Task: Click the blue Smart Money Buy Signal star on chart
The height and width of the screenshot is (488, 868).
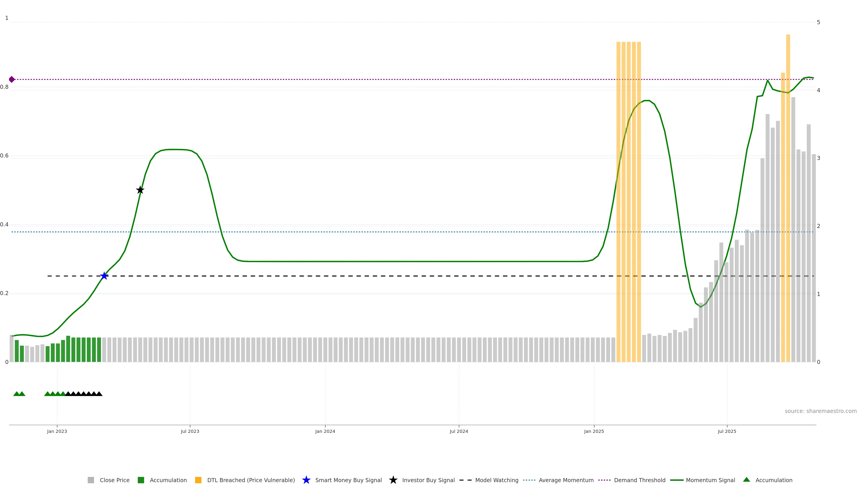Action: [x=104, y=276]
